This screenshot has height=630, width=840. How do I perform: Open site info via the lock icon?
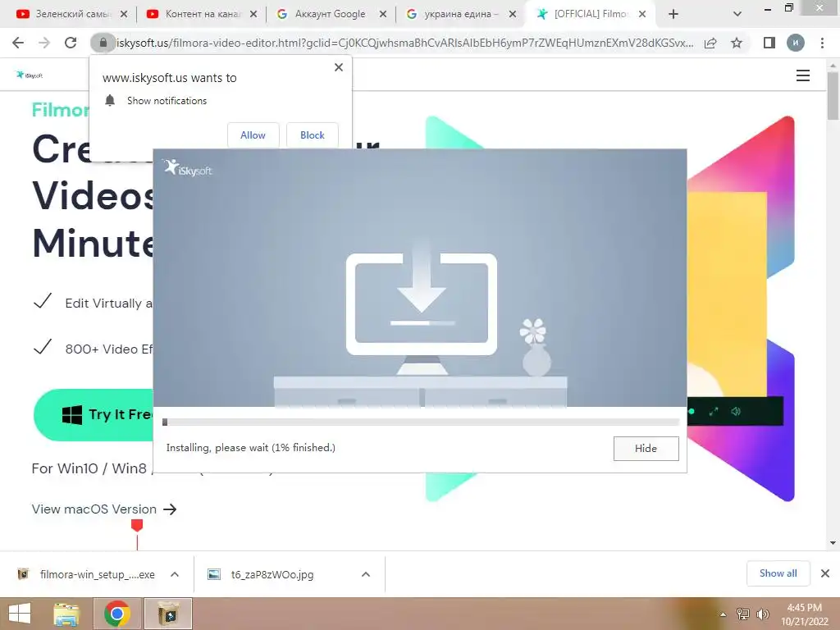click(103, 43)
